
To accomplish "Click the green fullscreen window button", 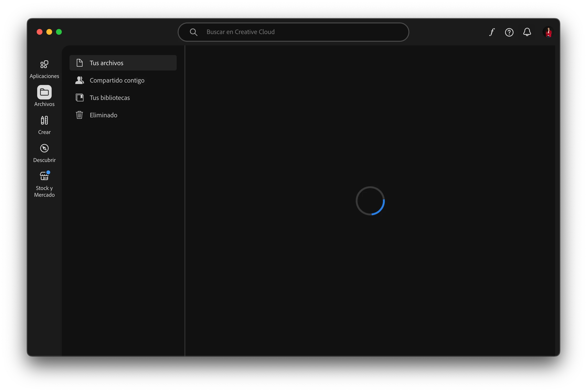I will point(59,32).
